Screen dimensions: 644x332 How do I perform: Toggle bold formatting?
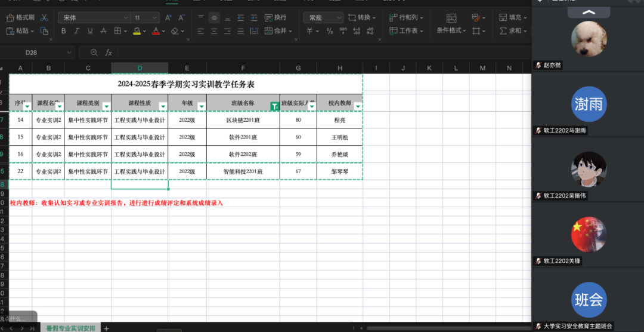tap(63, 31)
